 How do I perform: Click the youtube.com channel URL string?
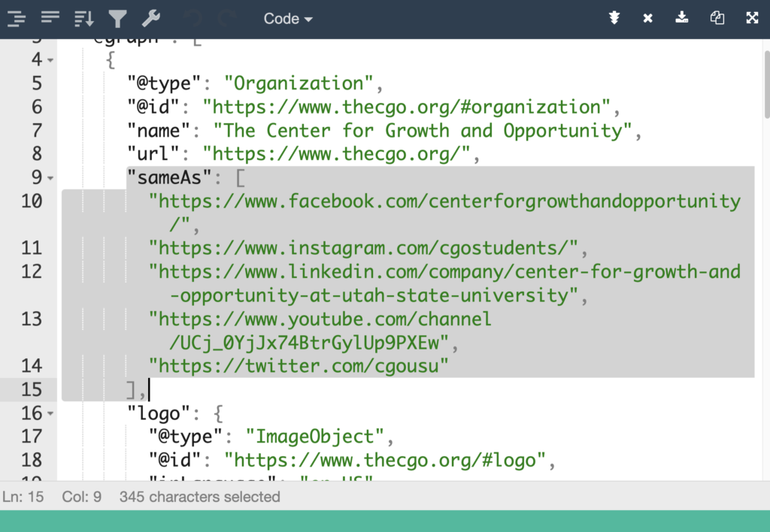[x=320, y=331]
